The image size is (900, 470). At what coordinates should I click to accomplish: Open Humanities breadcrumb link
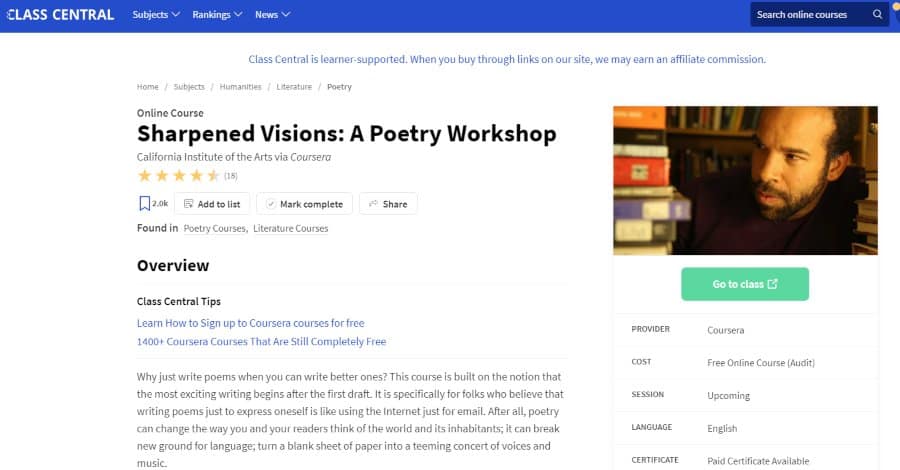coord(240,87)
